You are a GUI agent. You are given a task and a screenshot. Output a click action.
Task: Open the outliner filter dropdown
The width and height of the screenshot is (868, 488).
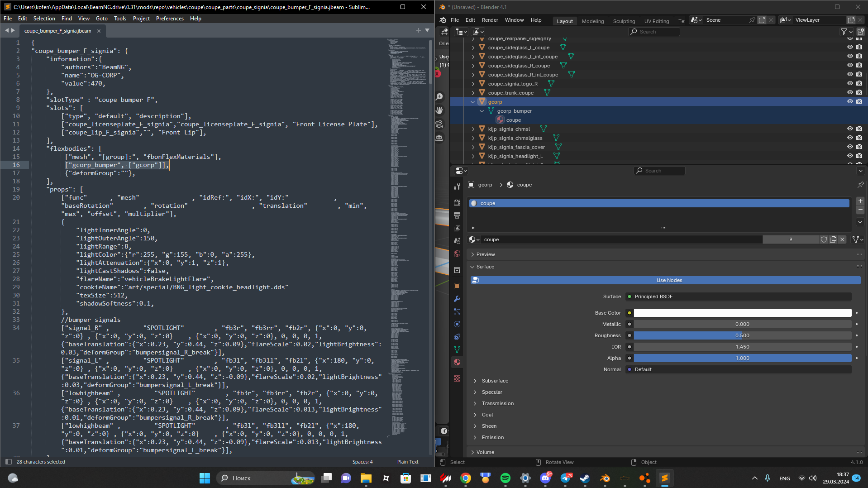(846, 32)
